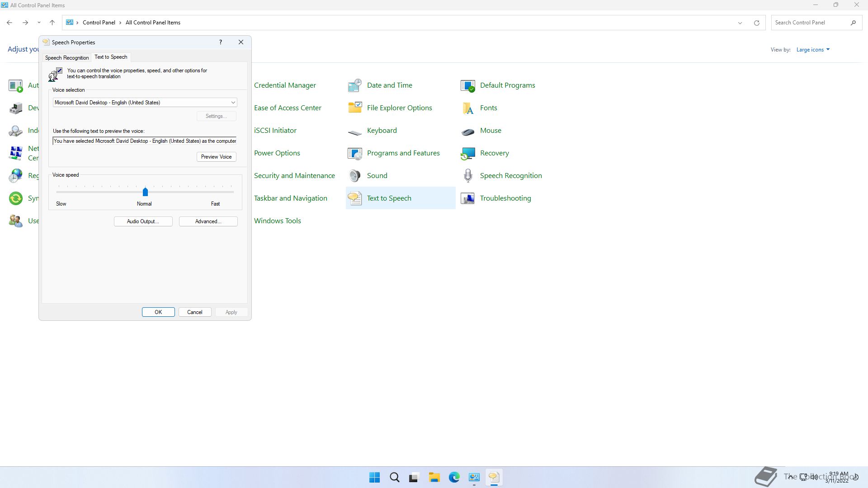The width and height of the screenshot is (868, 488).
Task: Open Taskbar and Navigation
Action: [290, 198]
